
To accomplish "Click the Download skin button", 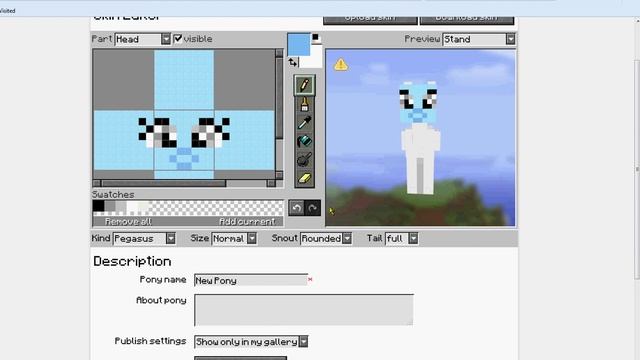I will [x=467, y=20].
